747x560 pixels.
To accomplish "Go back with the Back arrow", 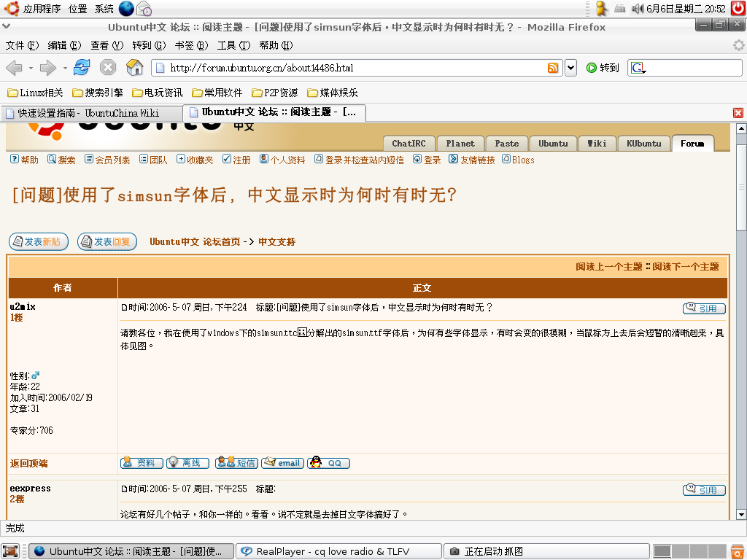I will click(15, 68).
